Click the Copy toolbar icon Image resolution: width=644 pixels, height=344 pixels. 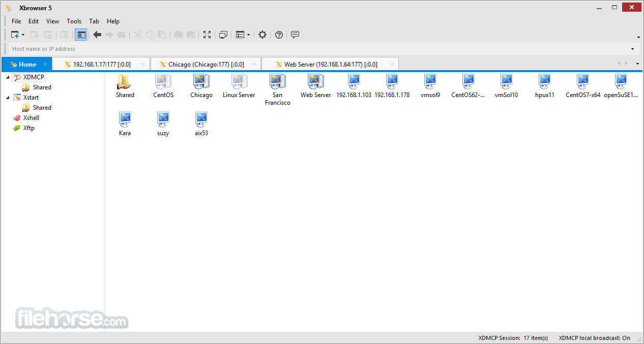(150, 35)
